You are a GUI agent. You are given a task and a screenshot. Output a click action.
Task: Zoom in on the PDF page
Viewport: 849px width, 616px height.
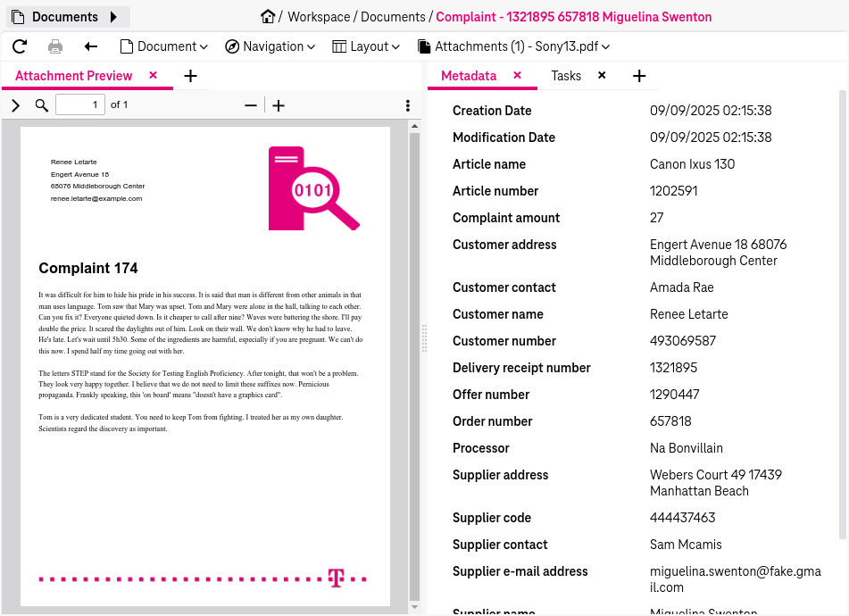click(278, 105)
